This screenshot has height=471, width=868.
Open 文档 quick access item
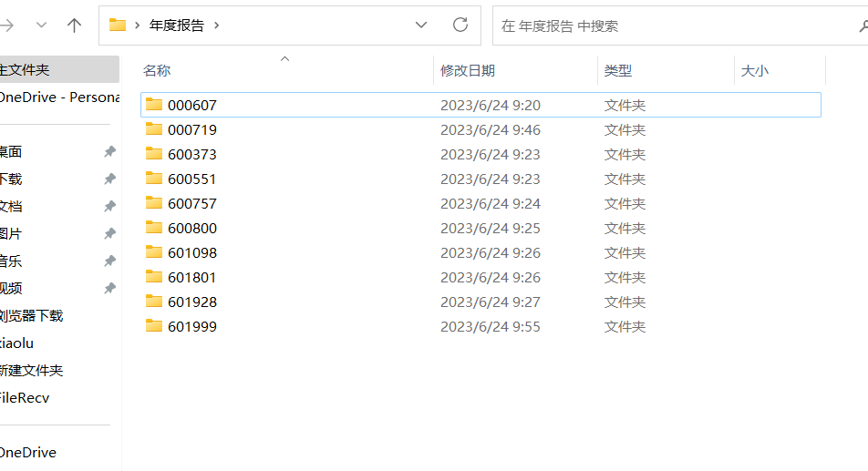coord(11,206)
